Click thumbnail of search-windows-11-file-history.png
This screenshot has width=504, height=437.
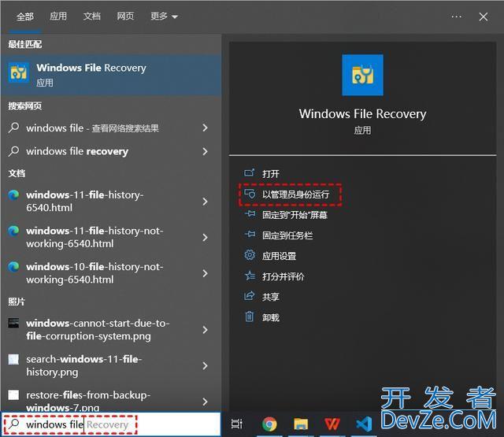13,359
